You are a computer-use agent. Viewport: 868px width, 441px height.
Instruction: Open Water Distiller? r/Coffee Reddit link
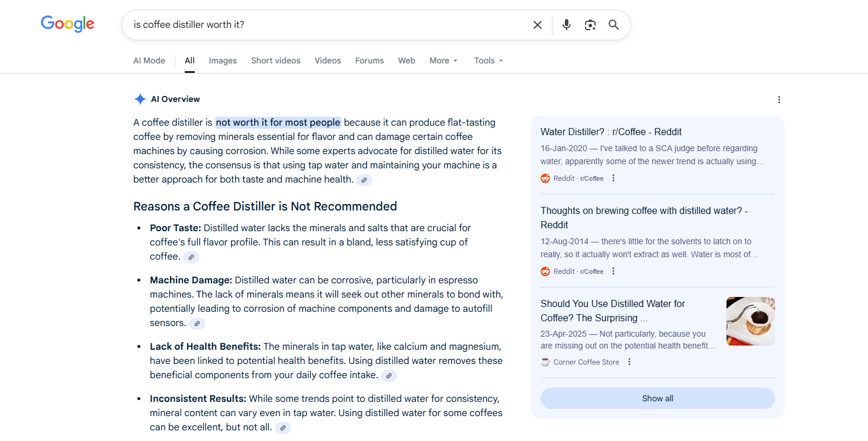point(611,132)
